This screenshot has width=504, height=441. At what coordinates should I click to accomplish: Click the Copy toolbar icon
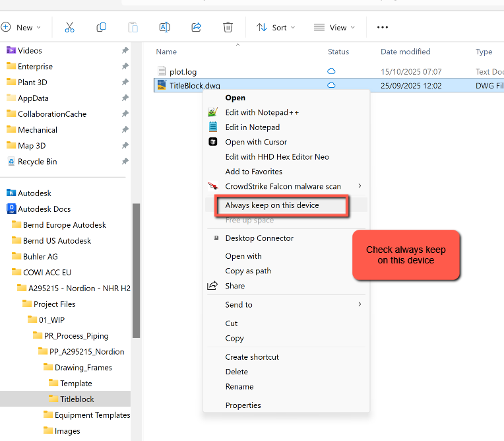point(101,27)
